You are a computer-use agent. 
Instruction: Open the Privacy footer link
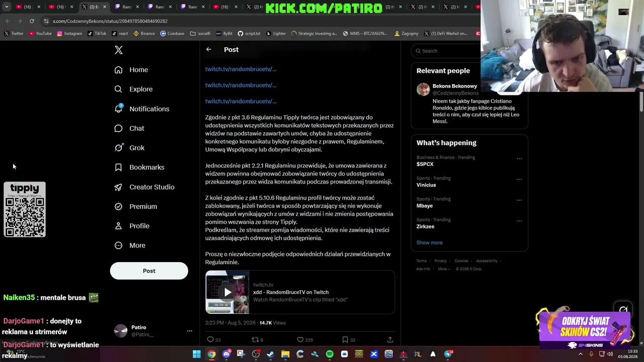(441, 261)
